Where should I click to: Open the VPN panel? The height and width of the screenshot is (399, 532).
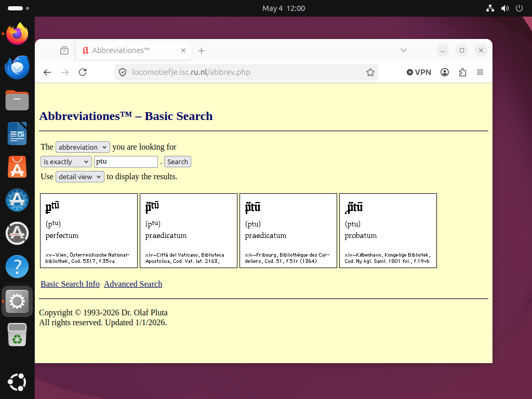coord(419,72)
